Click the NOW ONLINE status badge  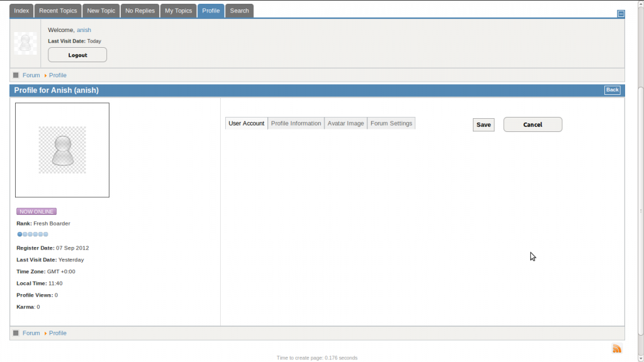click(36, 212)
